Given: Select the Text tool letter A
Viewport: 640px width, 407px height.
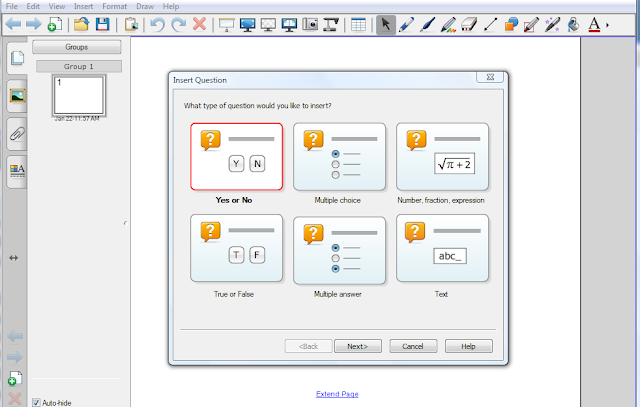Looking at the screenshot, I should pos(594,24).
